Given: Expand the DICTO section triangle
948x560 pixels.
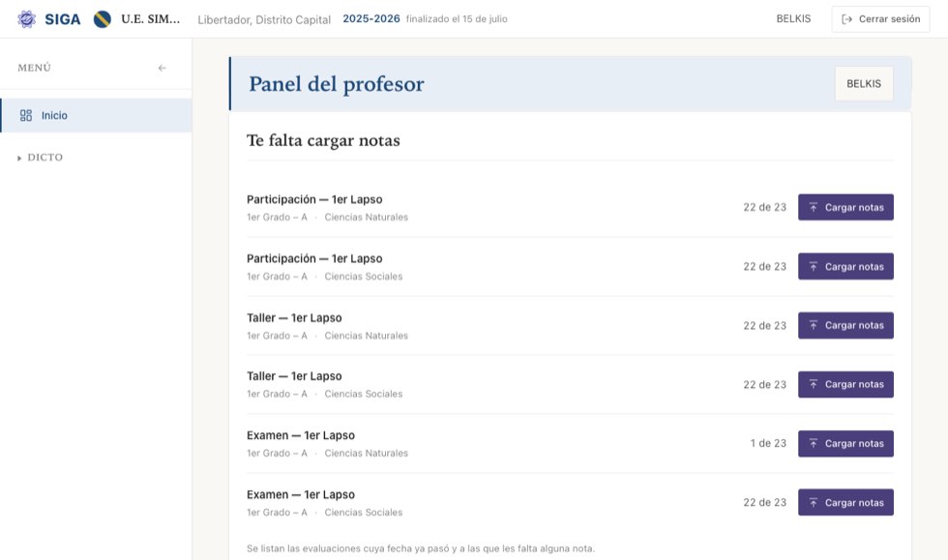Looking at the screenshot, I should pos(19,158).
